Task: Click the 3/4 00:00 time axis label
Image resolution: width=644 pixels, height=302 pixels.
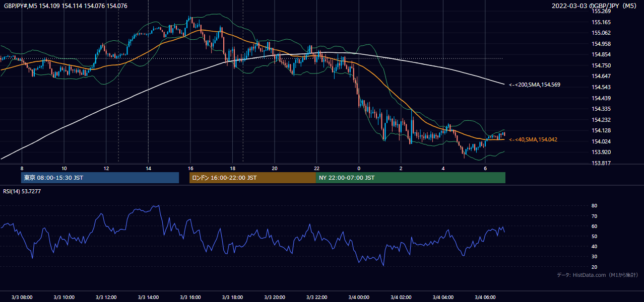Action: tap(359, 297)
